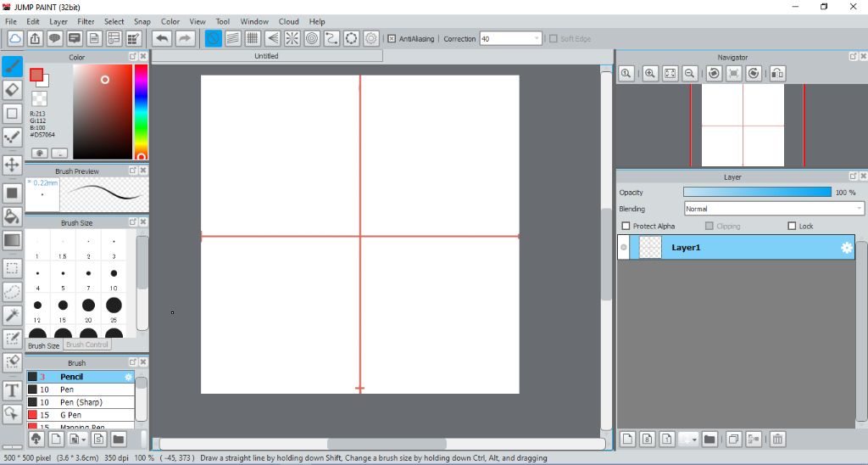Image resolution: width=868 pixels, height=465 pixels.
Task: Pick the Gradient tool
Action: tap(12, 240)
